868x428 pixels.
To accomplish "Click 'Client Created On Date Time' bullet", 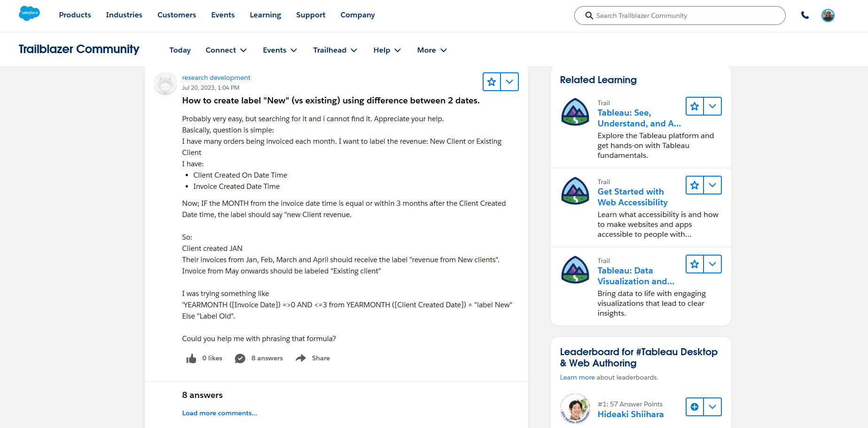I will tap(240, 175).
